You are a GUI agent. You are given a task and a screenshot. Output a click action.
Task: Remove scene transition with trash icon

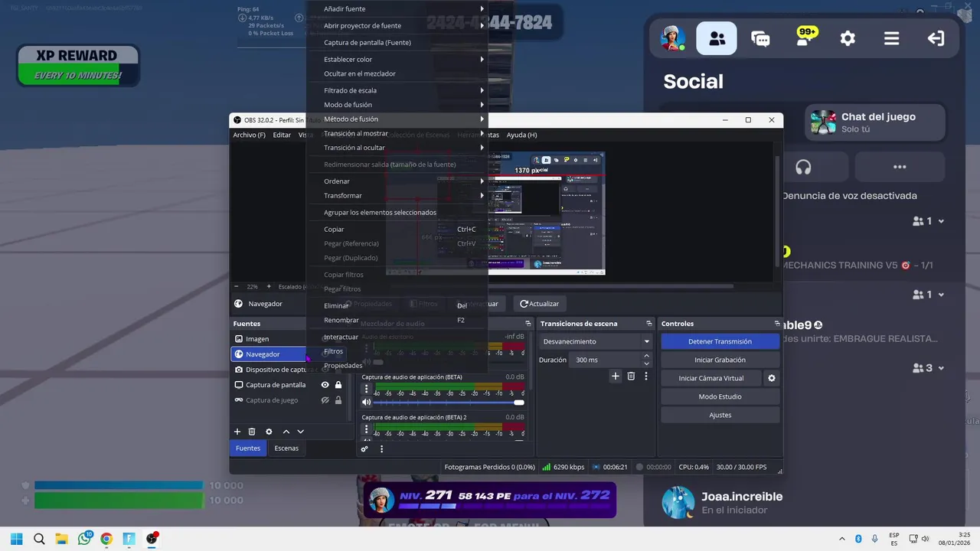coord(631,376)
